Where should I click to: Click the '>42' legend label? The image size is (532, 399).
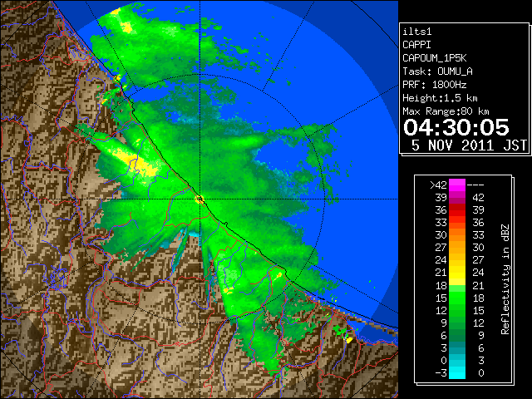pos(438,185)
